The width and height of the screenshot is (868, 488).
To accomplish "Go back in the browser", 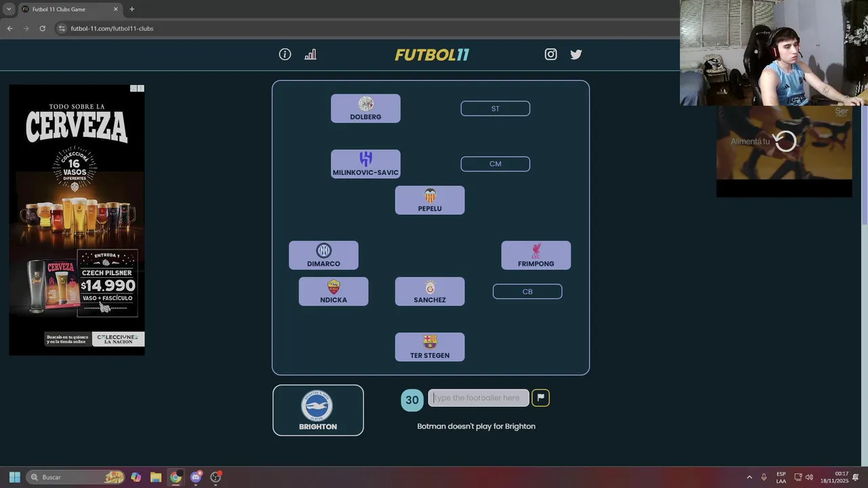I will point(9,28).
